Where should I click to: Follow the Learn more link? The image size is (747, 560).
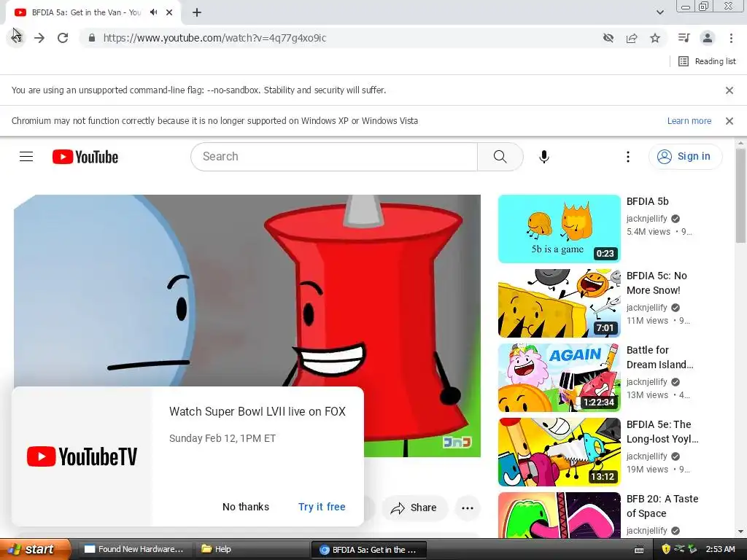tap(689, 121)
